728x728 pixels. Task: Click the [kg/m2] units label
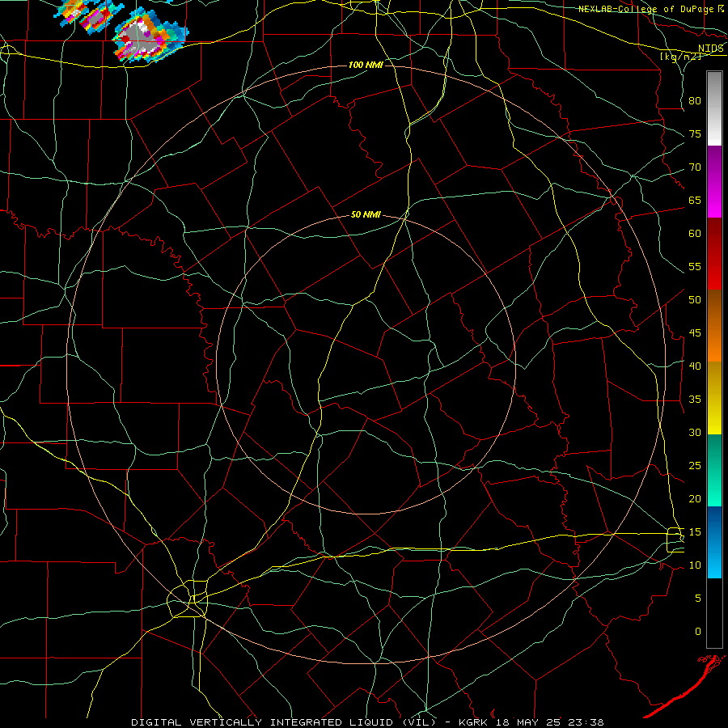[x=680, y=57]
